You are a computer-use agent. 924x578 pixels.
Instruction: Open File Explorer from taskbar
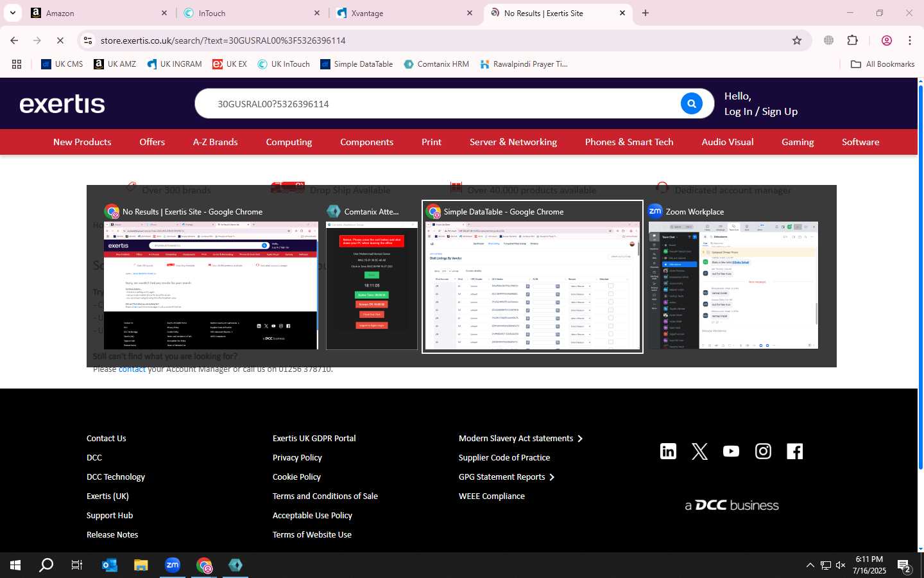click(x=141, y=565)
